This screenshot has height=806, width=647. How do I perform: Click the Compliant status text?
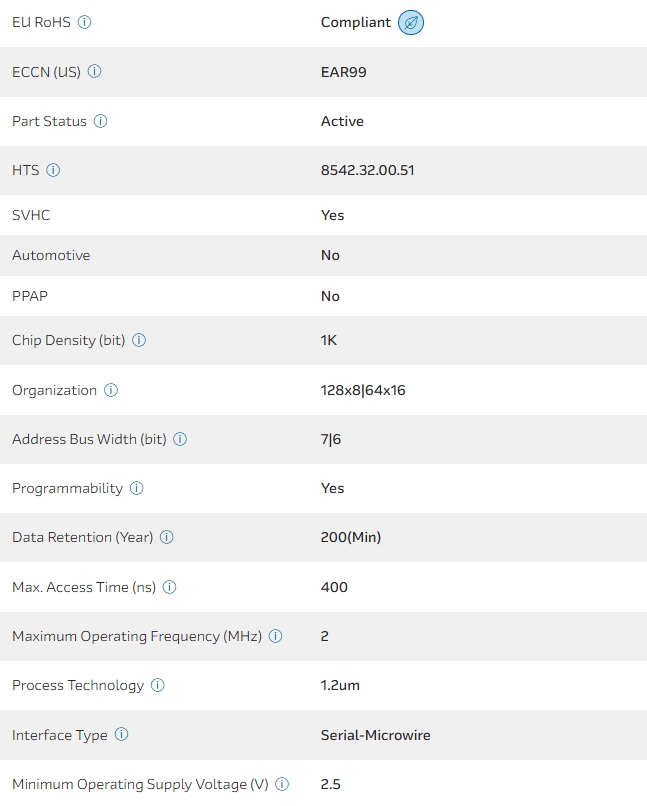click(355, 22)
